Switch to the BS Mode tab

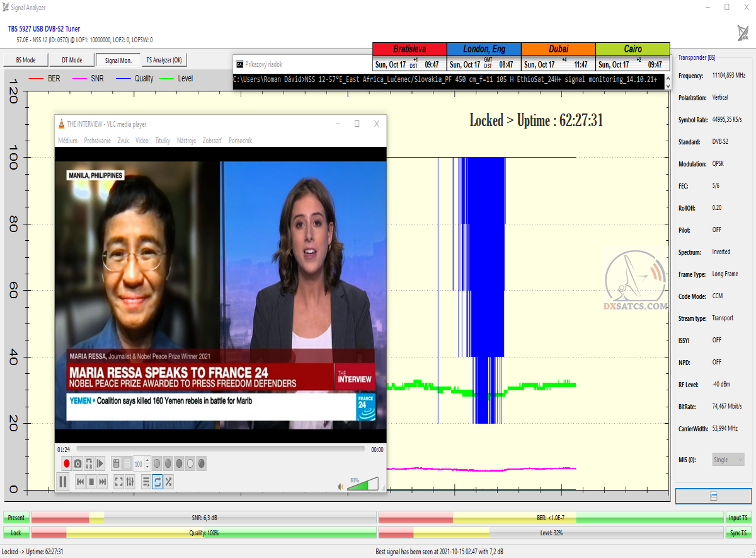point(25,61)
